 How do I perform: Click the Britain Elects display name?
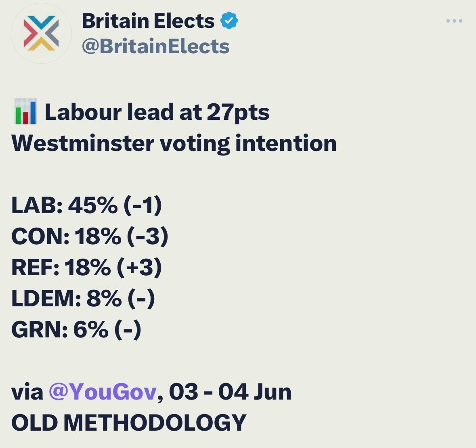148,21
